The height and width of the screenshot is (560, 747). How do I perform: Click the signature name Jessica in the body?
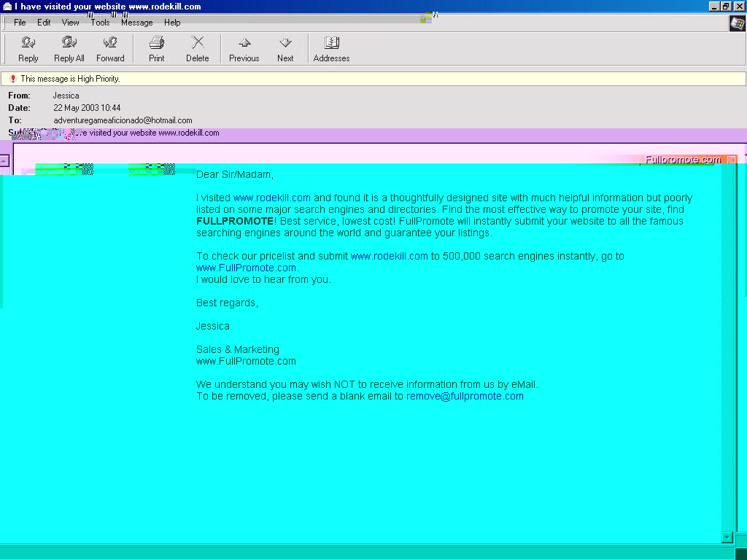(x=212, y=326)
